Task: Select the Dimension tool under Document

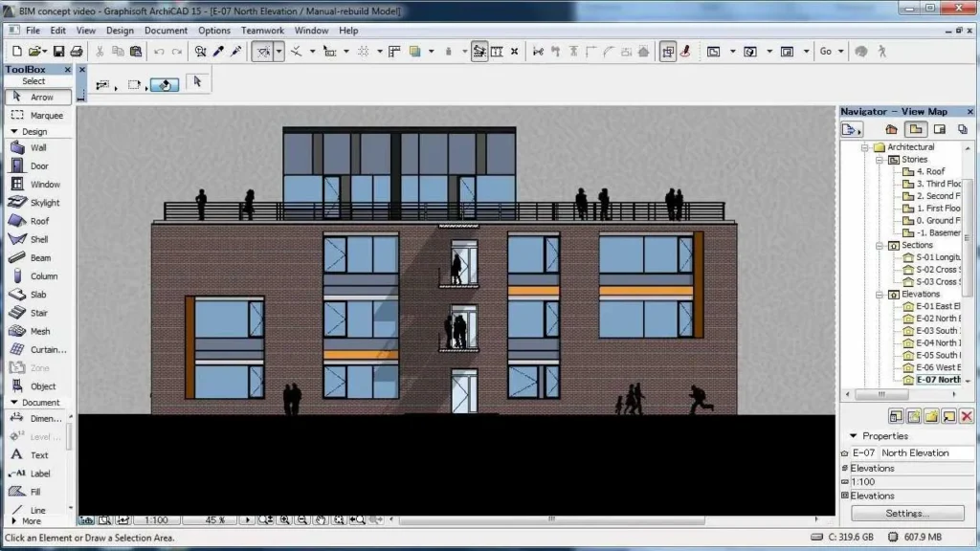Action: [38, 417]
